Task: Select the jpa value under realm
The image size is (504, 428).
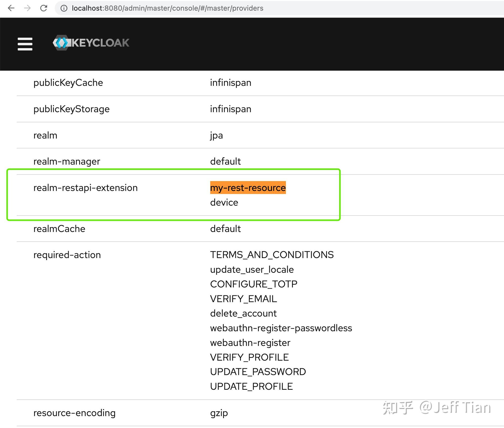Action: coord(216,135)
